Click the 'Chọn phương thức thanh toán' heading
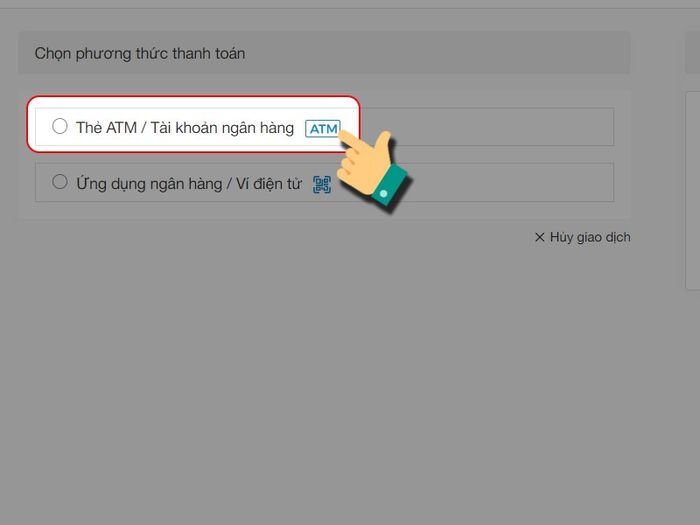 click(x=140, y=54)
